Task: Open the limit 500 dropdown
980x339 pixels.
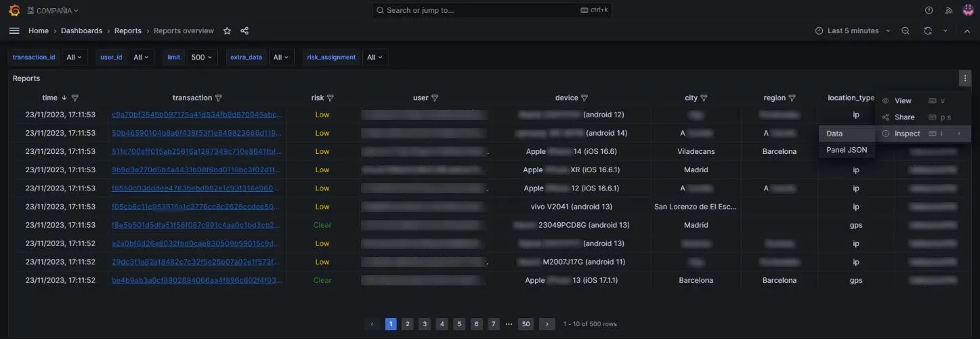Action: tap(202, 58)
